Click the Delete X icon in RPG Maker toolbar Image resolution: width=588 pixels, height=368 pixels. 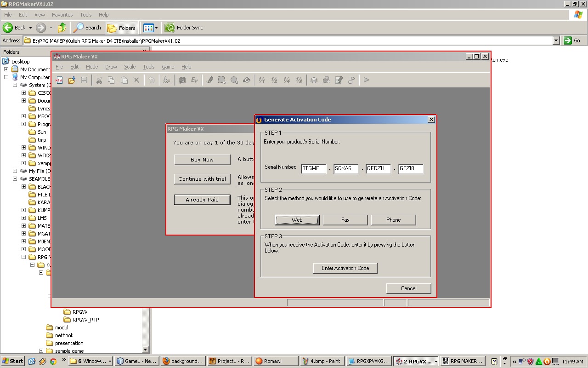[x=136, y=80]
